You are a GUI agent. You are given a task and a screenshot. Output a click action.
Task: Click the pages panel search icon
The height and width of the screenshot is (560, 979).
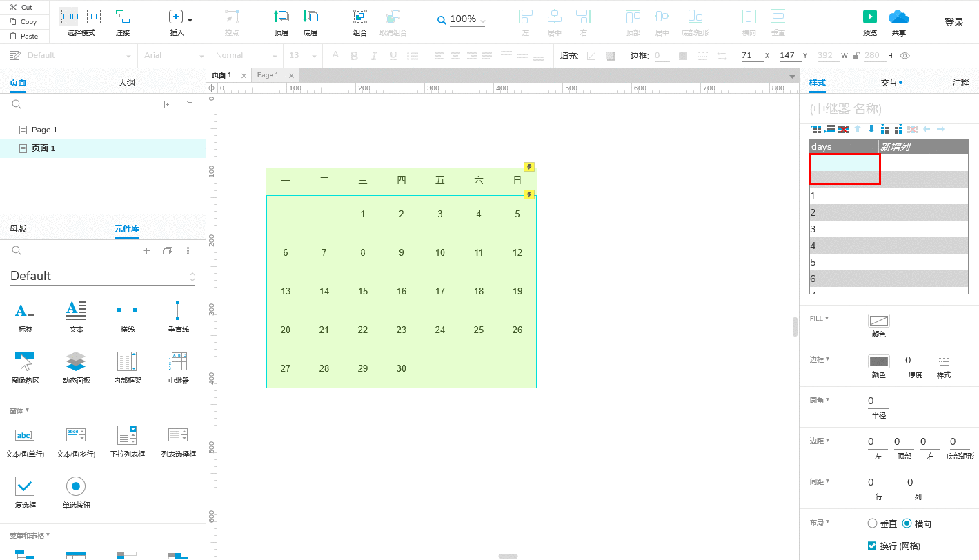point(17,105)
